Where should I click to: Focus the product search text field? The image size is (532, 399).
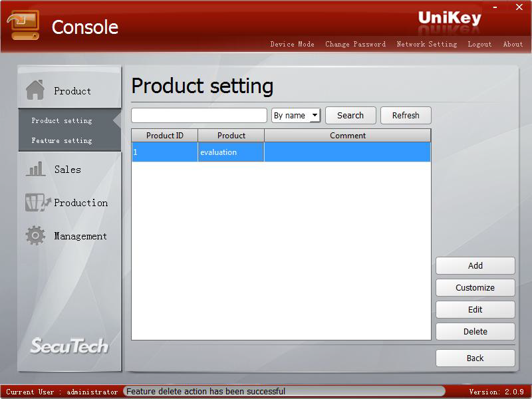199,115
